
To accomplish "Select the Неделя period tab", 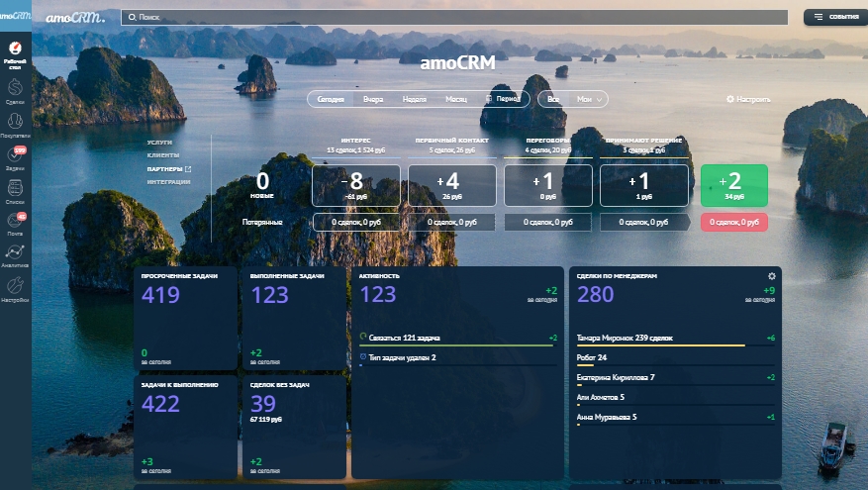I will 415,100.
